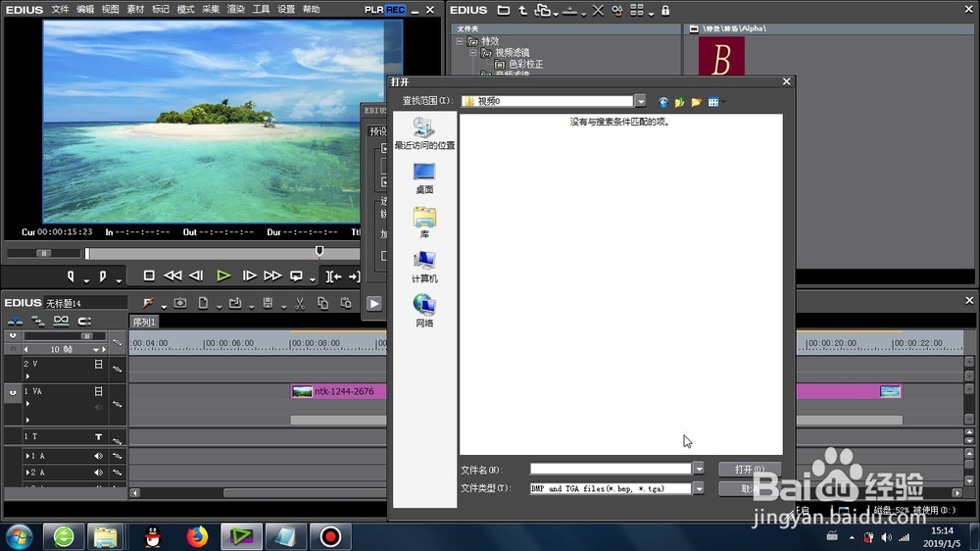Click the rewind button in the player
The image size is (980, 551).
172,275
